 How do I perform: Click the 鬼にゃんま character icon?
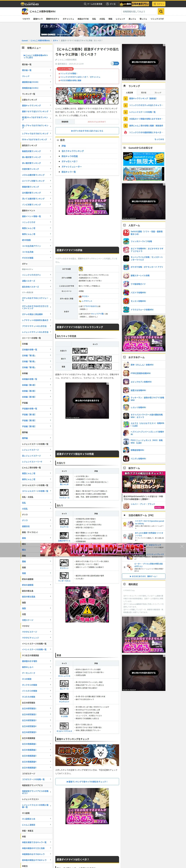(x=64, y=479)
